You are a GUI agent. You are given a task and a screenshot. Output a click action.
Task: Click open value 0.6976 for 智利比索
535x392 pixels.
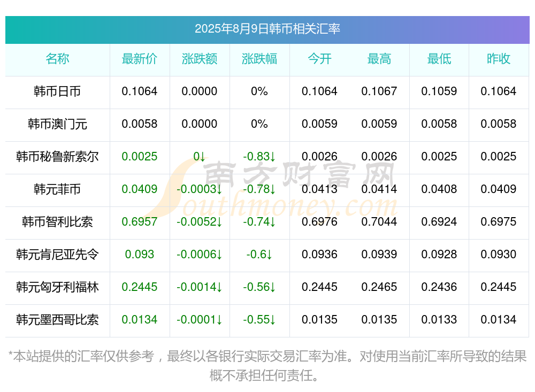click(319, 222)
